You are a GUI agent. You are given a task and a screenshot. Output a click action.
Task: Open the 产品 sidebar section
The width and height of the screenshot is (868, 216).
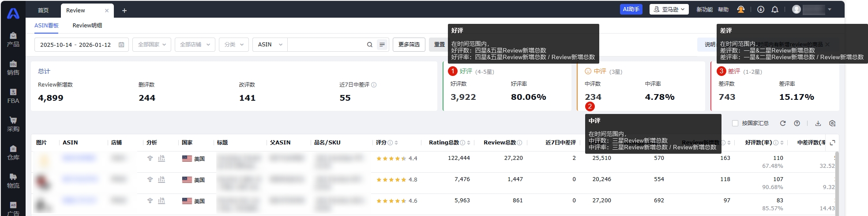tap(13, 39)
